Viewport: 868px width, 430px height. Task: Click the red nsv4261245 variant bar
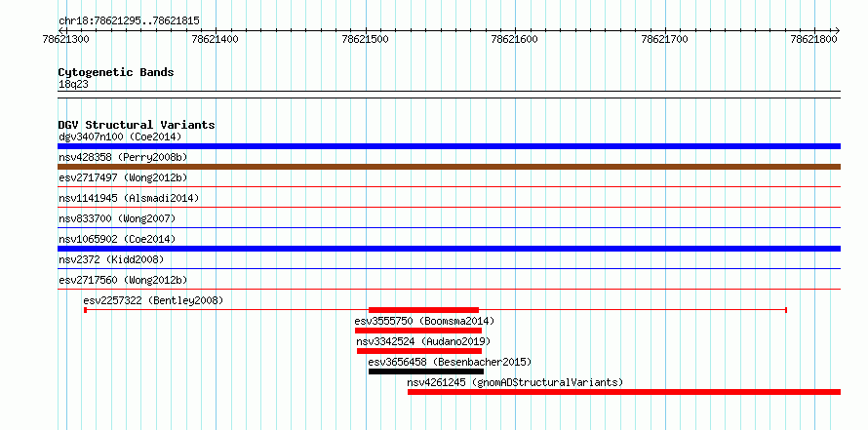pyautogui.click(x=624, y=392)
